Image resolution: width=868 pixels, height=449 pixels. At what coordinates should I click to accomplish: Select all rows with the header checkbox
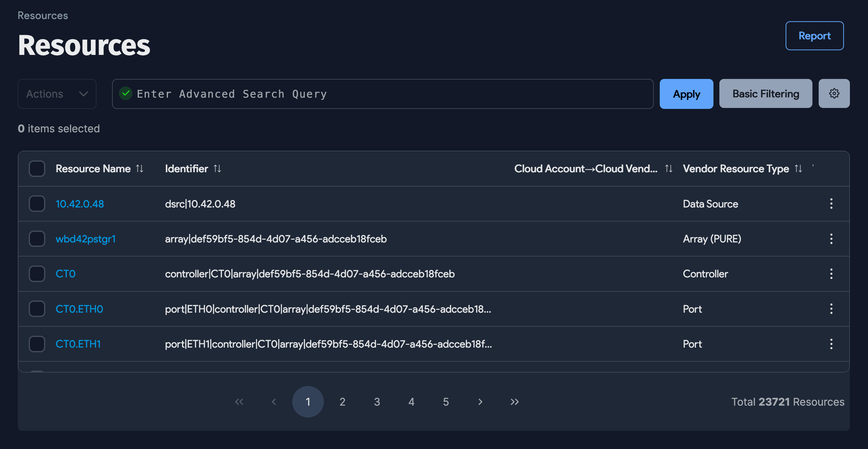click(37, 169)
